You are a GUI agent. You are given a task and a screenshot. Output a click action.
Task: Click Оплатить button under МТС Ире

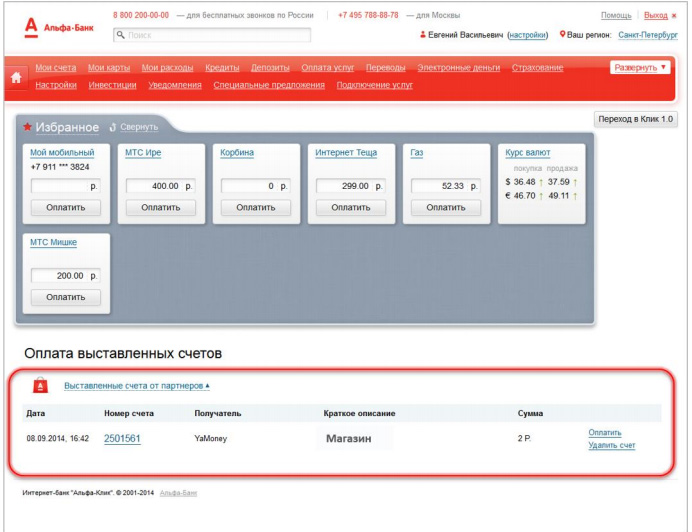click(x=161, y=208)
